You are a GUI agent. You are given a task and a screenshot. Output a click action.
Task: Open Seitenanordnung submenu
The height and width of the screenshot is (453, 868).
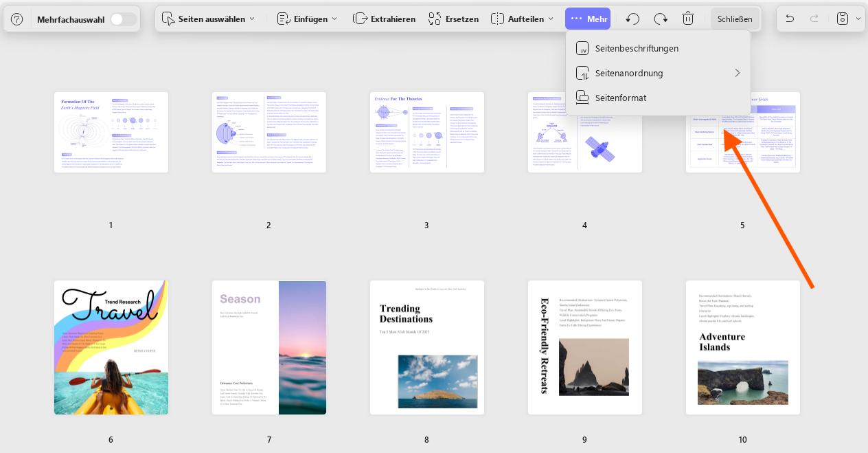tap(658, 73)
